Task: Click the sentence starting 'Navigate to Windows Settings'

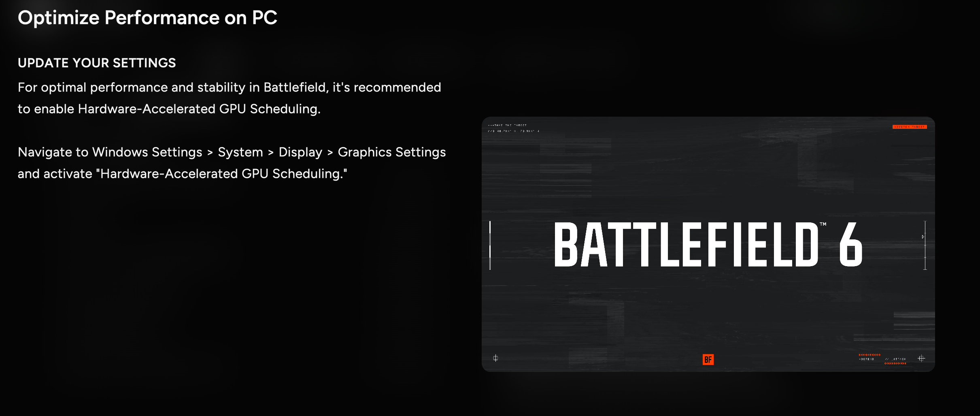Action: coord(232,163)
